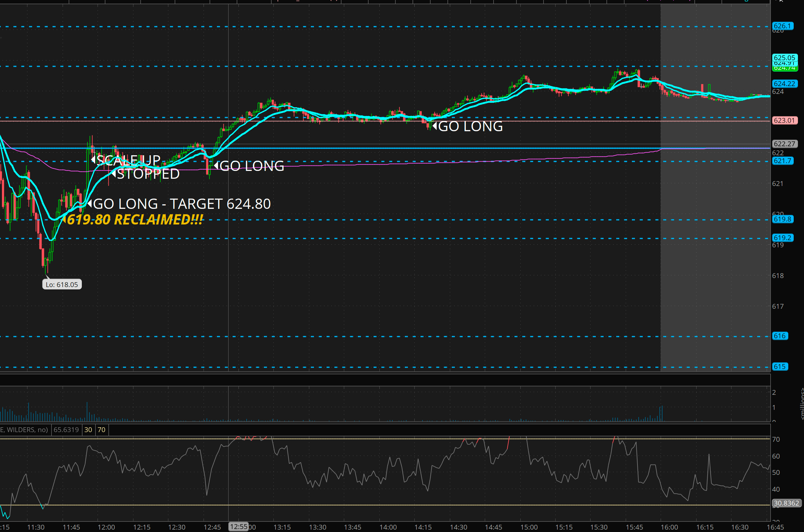Click the STOPPED chart annotation
This screenshot has height=532, width=804.
(x=148, y=174)
